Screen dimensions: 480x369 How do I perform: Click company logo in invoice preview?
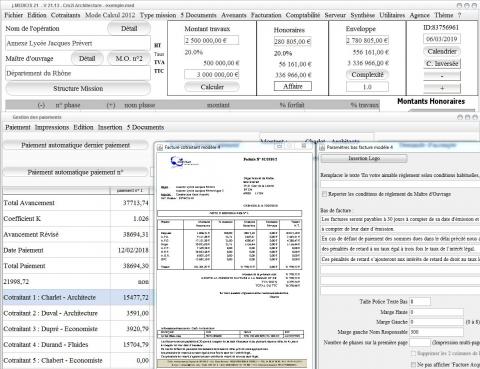(183, 162)
